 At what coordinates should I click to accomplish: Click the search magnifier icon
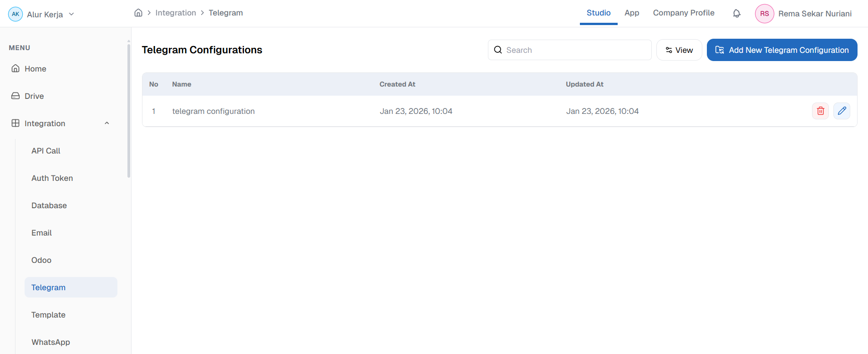(498, 50)
